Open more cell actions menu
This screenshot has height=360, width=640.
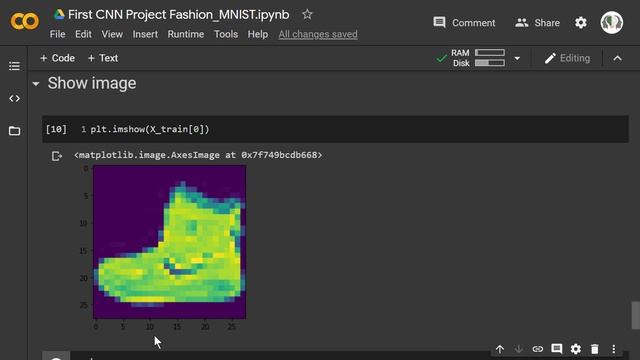(x=613, y=349)
